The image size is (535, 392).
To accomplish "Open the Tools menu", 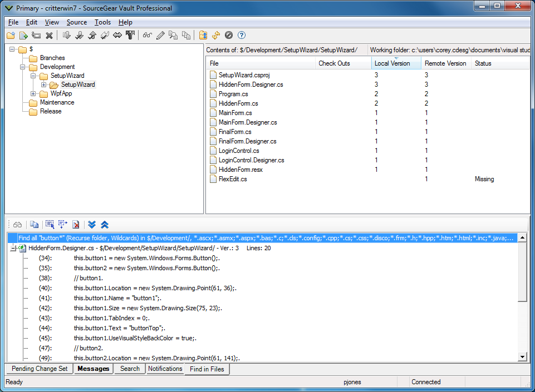I will click(102, 22).
